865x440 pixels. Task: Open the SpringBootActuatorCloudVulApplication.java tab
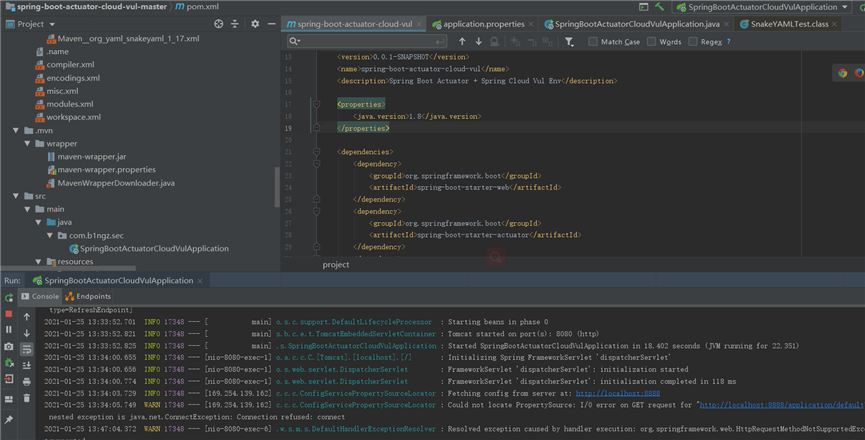pos(637,24)
